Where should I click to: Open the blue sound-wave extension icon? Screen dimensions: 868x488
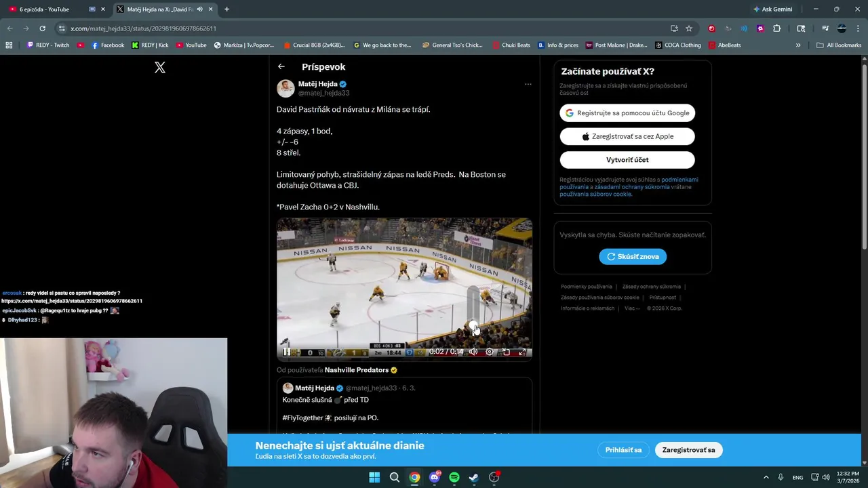coord(744,28)
